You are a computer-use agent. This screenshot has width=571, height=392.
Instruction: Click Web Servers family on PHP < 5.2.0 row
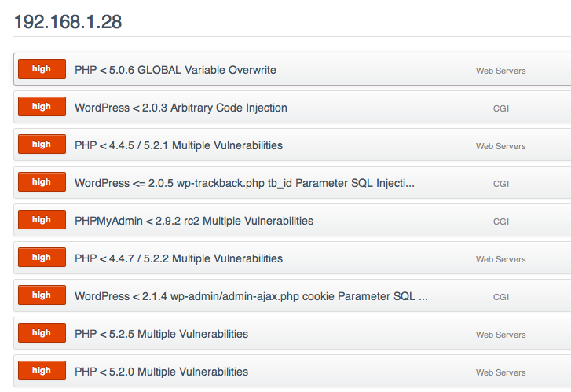[x=501, y=372]
